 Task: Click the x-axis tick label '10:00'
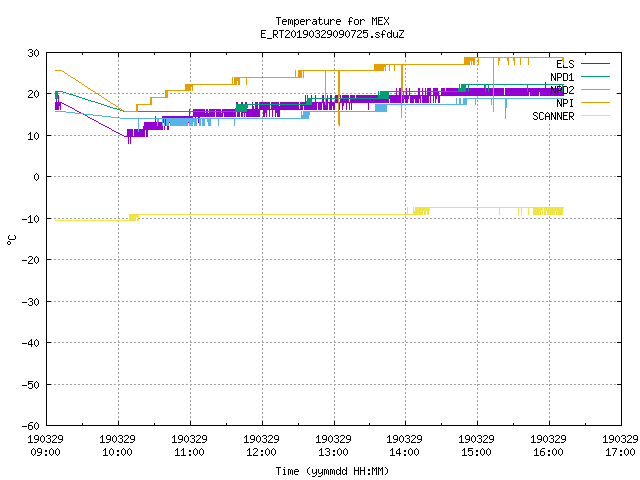click(118, 452)
